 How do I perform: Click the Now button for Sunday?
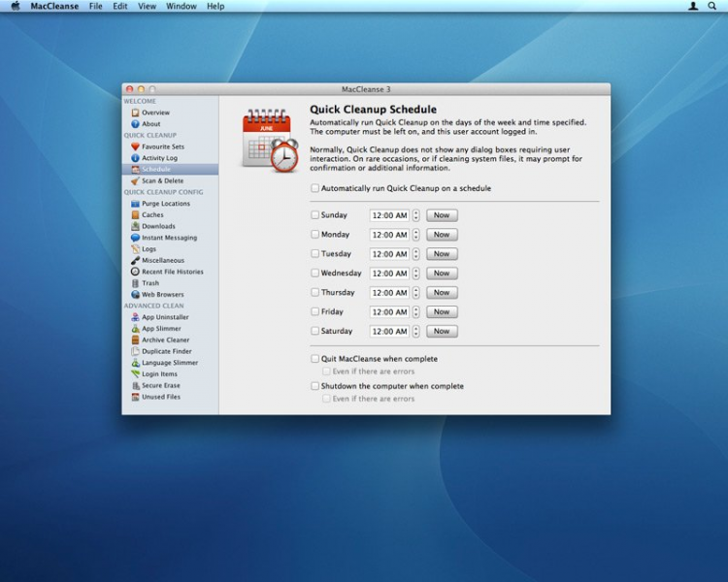[442, 215]
